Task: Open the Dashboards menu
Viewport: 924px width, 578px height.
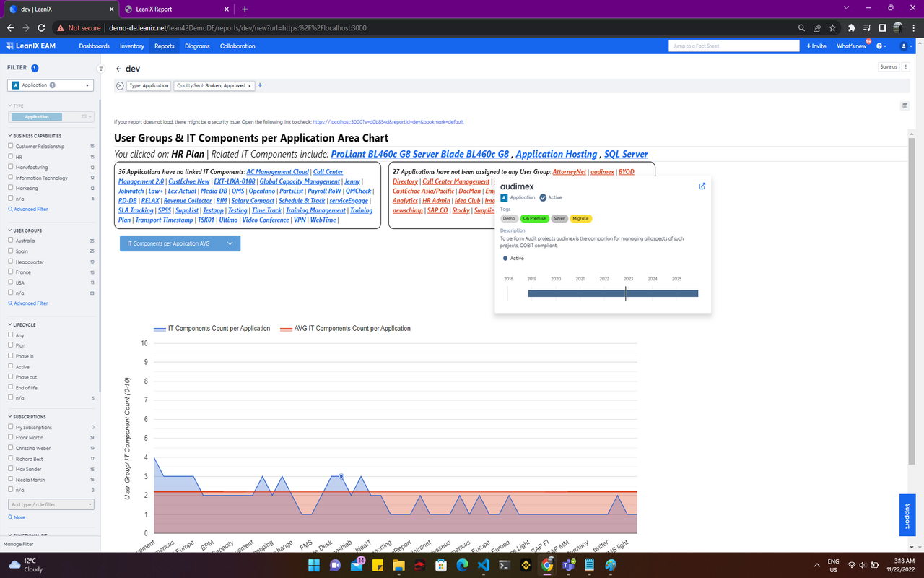Action: [x=95, y=46]
